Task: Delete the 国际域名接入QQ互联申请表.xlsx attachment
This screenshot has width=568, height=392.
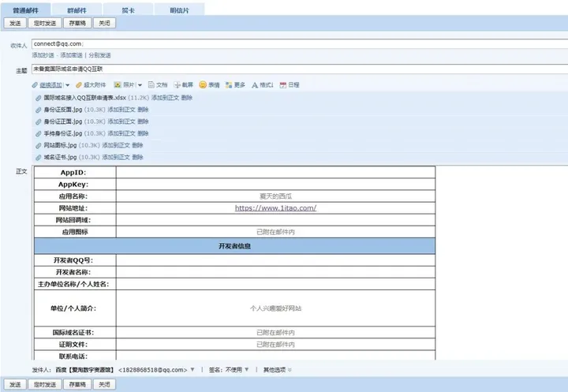Action: point(186,98)
